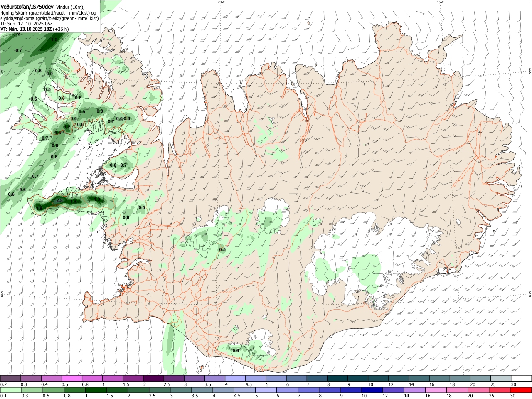Pick the royal blue 9–10 rain legend swatch
Viewport: 532px width, 399px height.
click(x=351, y=390)
